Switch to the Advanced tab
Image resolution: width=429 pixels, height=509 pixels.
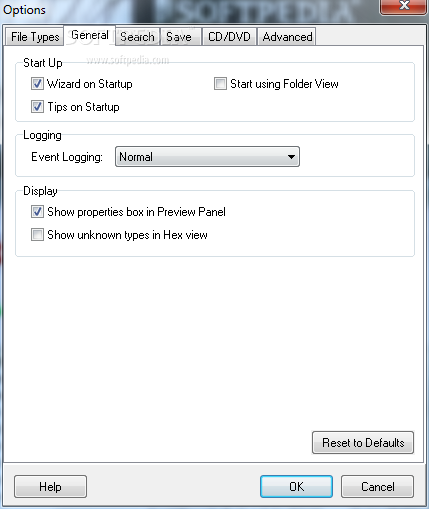[x=287, y=36]
